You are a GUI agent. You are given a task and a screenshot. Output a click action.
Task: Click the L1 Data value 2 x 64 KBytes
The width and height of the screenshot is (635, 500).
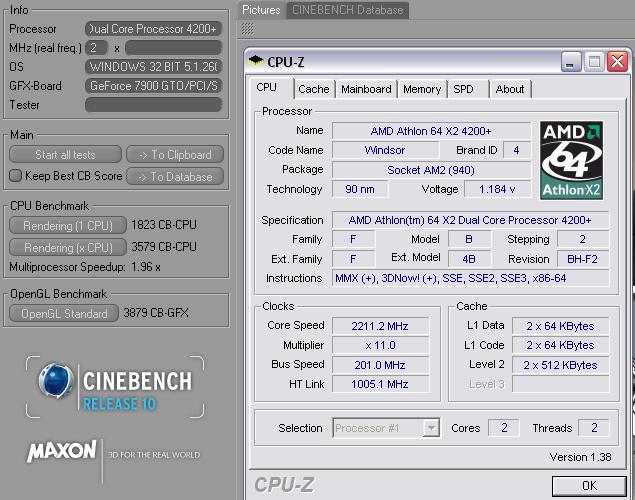560,326
